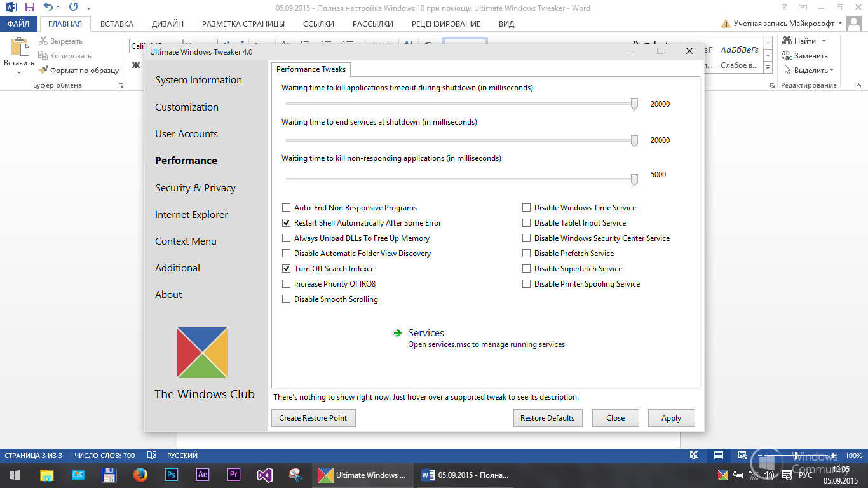Click the floppy disk app on the taskbar
Image resolution: width=868 pixels, height=488 pixels.
pos(109,475)
